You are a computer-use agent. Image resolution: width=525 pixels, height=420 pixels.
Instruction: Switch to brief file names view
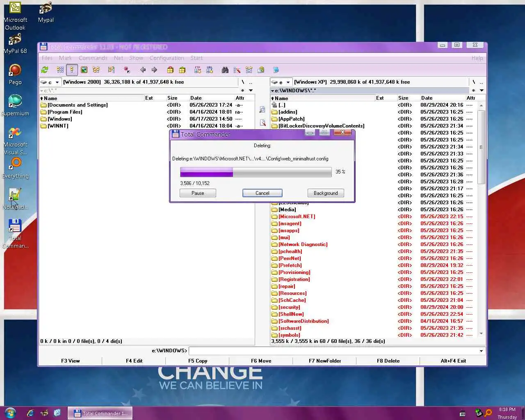tap(60, 70)
